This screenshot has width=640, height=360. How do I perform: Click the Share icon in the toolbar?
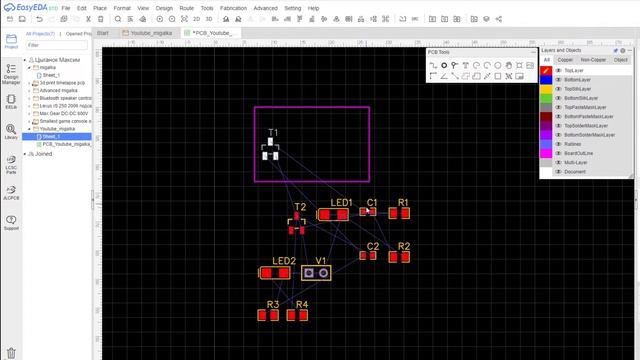click(x=498, y=19)
